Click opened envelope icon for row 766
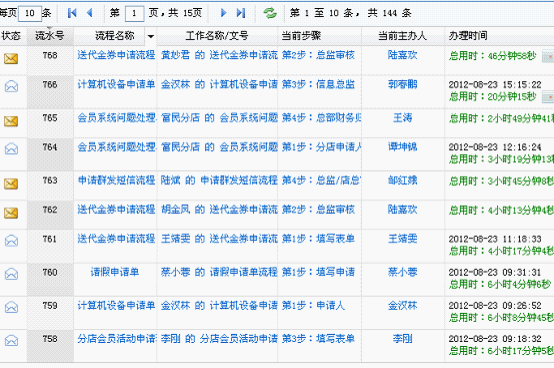The height and width of the screenshot is (368, 554). (11, 86)
